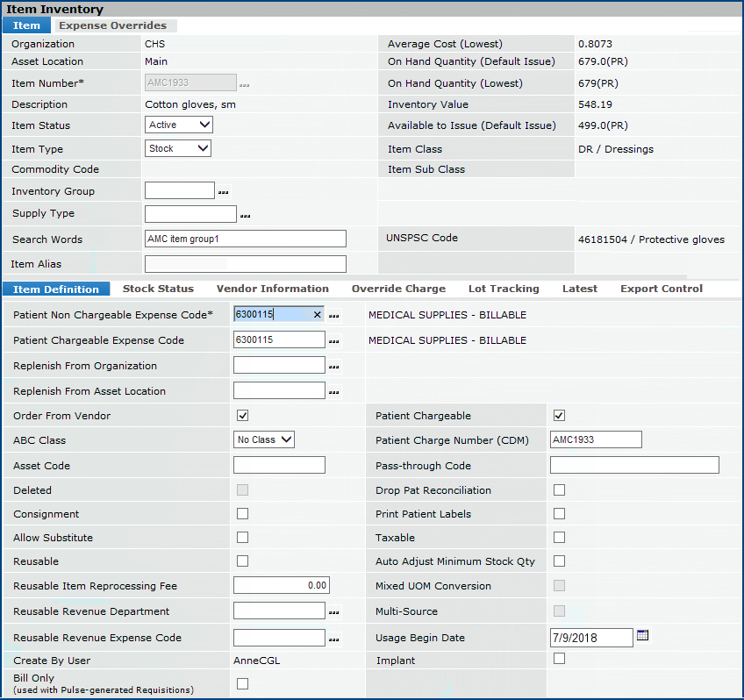Open calendar picker for Usage Begin Date
Image resolution: width=744 pixels, height=700 pixels.
[x=642, y=636]
